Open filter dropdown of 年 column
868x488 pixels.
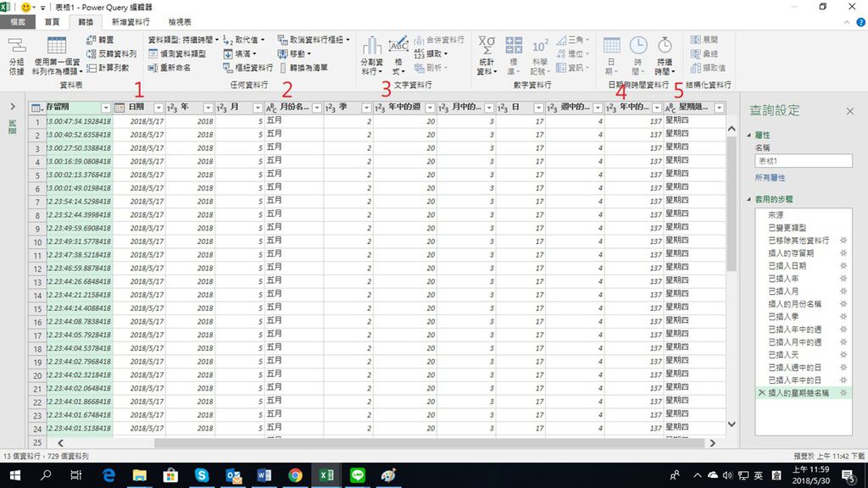pyautogui.click(x=209, y=108)
